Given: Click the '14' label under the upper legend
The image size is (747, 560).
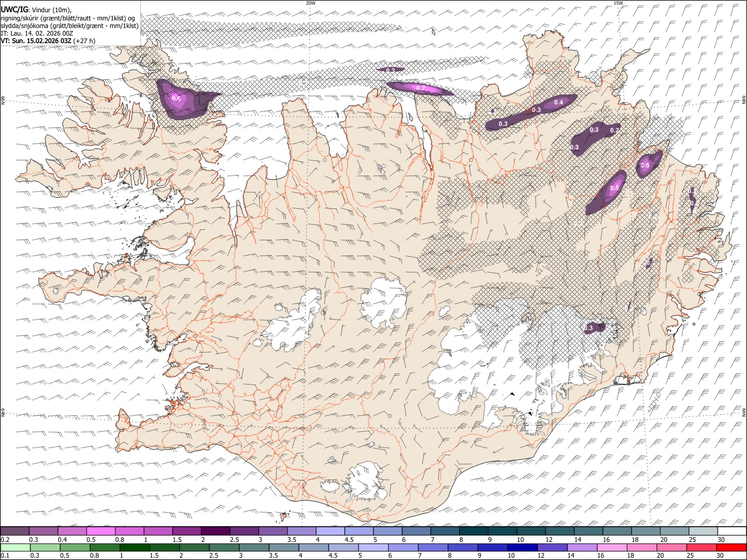Looking at the screenshot, I should (578, 540).
